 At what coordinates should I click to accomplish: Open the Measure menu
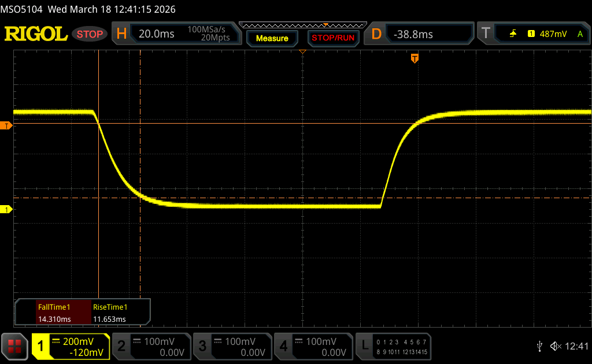(x=272, y=38)
